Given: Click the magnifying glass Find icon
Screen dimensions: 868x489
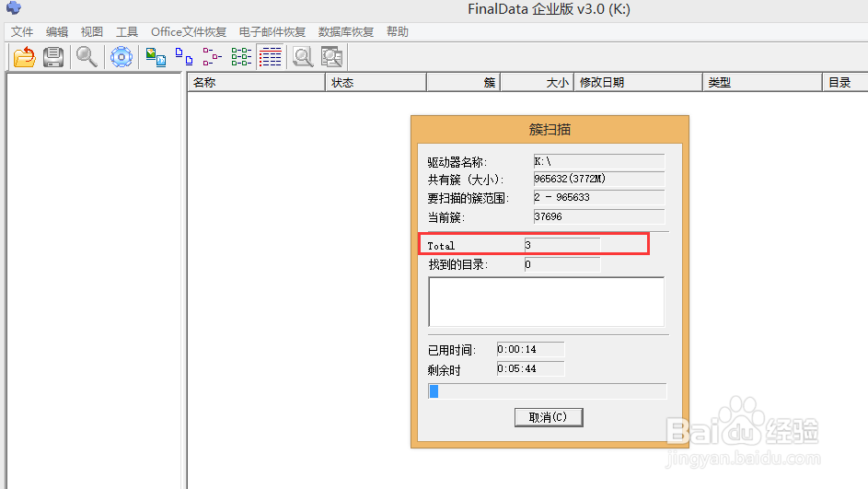Looking at the screenshot, I should click(87, 57).
